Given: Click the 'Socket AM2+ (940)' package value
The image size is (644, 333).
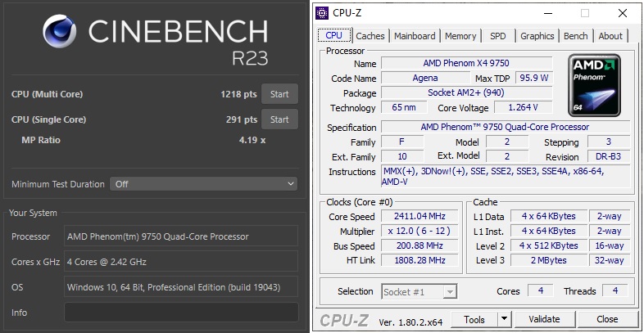Looking at the screenshot, I should pos(466,92).
